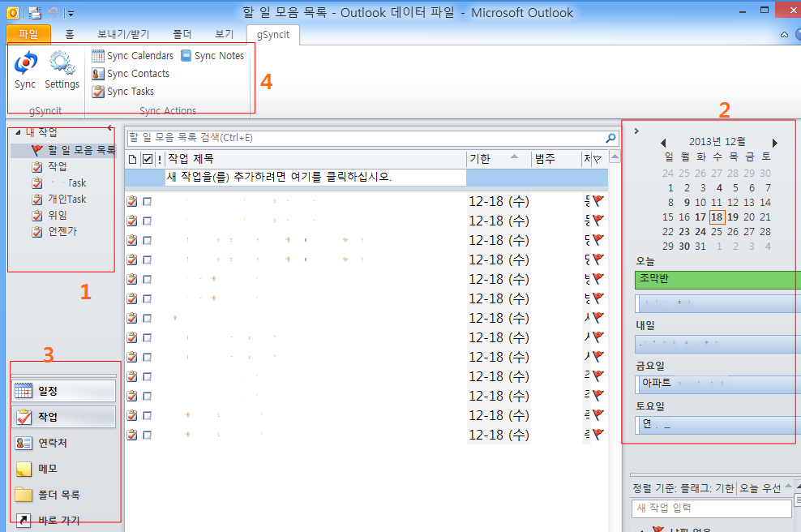Switch to the 보기 ribbon tab
The image size is (801, 532).
click(x=225, y=34)
